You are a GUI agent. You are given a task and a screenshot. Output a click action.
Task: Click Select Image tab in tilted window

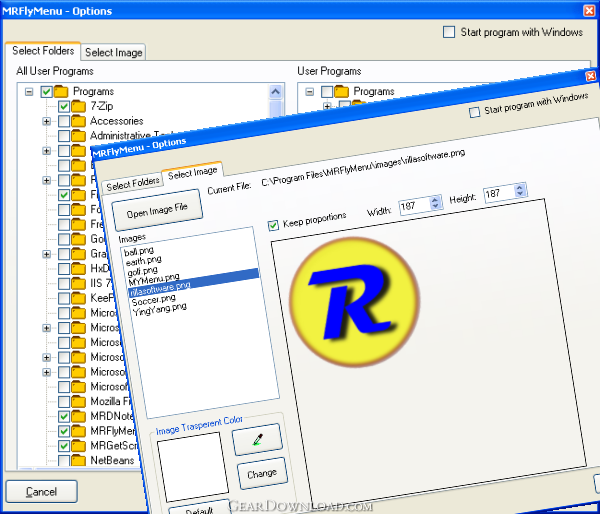coord(192,172)
